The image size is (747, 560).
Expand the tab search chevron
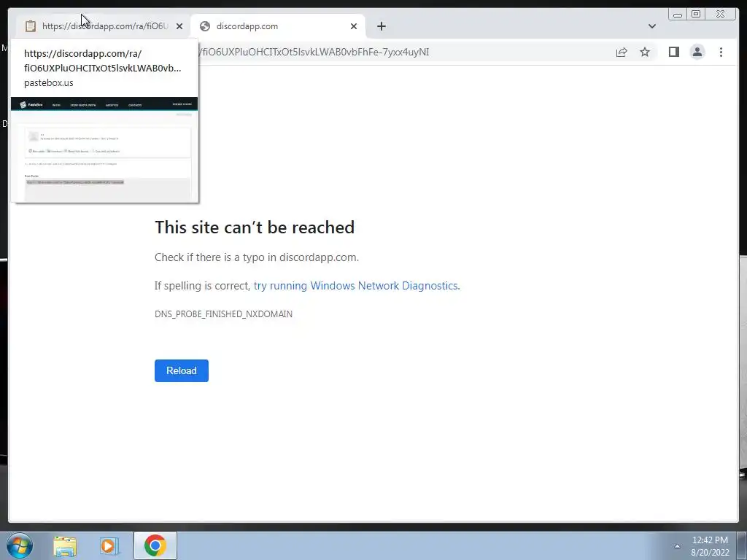click(x=651, y=26)
